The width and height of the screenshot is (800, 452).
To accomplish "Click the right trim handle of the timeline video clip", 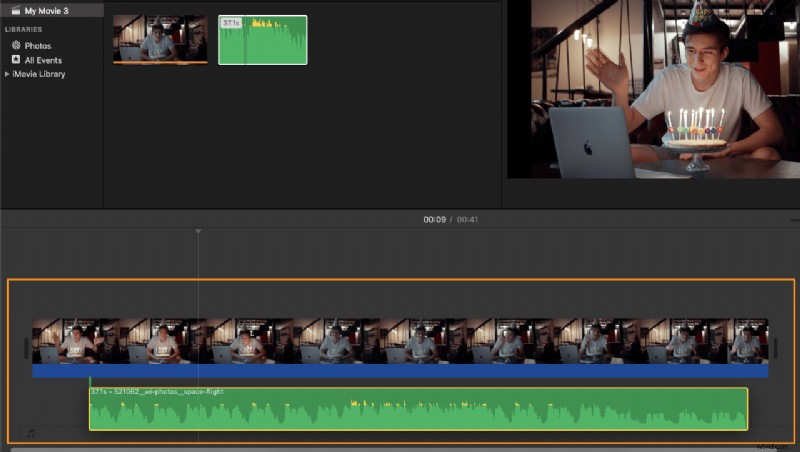I will tap(776, 348).
